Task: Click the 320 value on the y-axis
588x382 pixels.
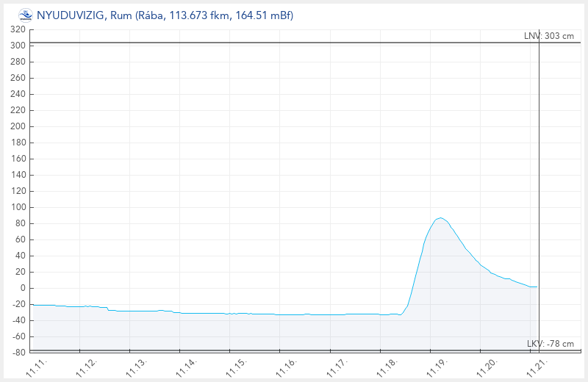Action: coord(18,29)
